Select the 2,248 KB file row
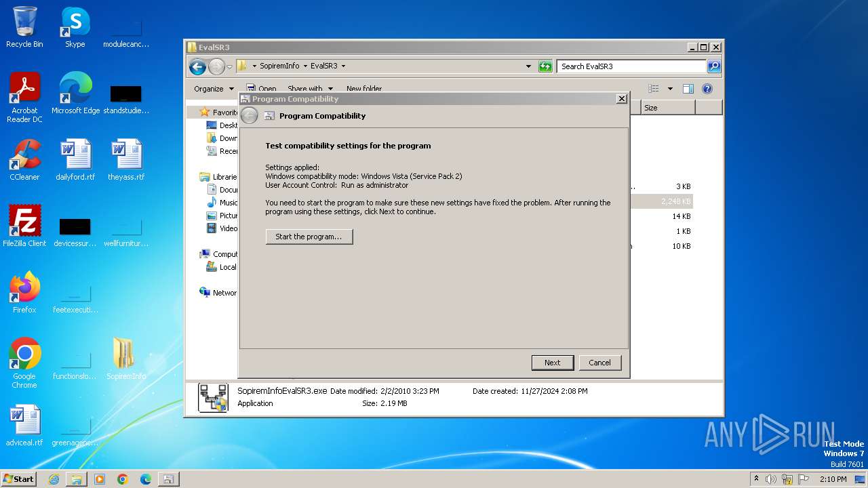Screen dimensions: 868x488 pos(661,201)
